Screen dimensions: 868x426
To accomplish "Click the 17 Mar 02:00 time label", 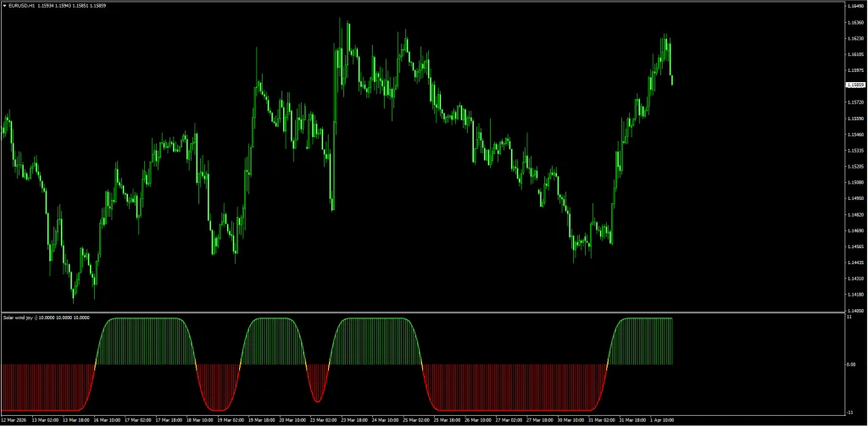I will click(140, 420).
